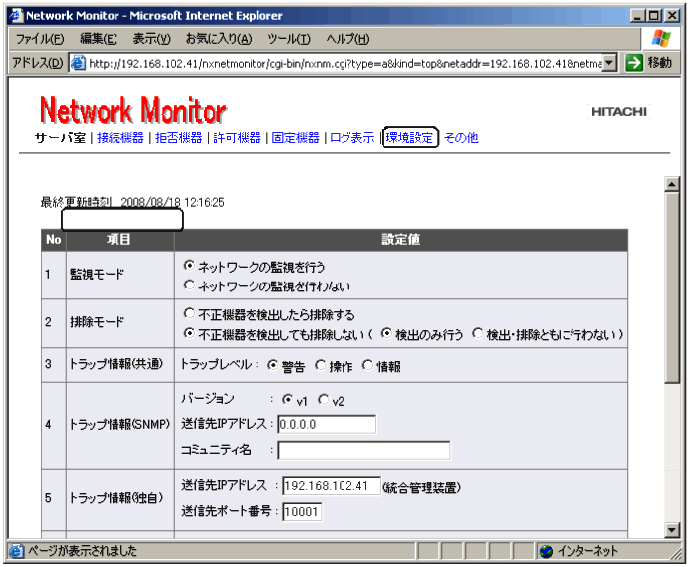The width and height of the screenshot is (688, 567).
Task: Open the お気に入り(A) menu
Action: click(219, 39)
